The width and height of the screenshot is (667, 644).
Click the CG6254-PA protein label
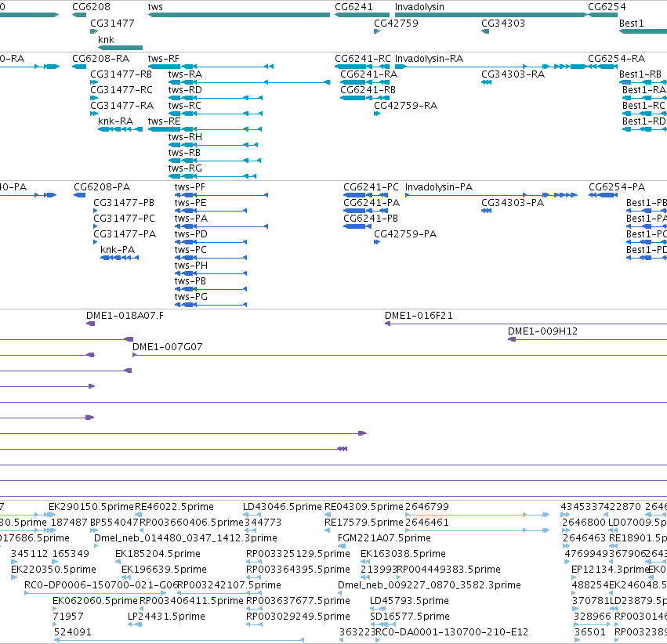(x=617, y=187)
